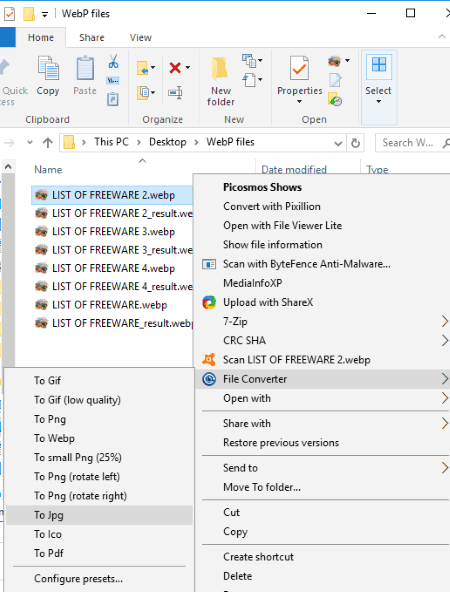This screenshot has width=450, height=592.
Task: Click the ByteFence scan icon
Action: point(209,264)
